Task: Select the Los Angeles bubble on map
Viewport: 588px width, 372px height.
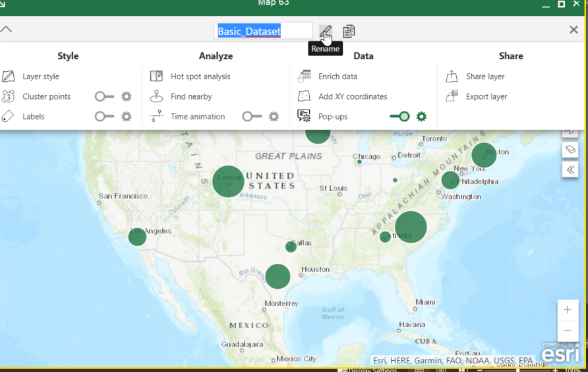Action: point(137,237)
